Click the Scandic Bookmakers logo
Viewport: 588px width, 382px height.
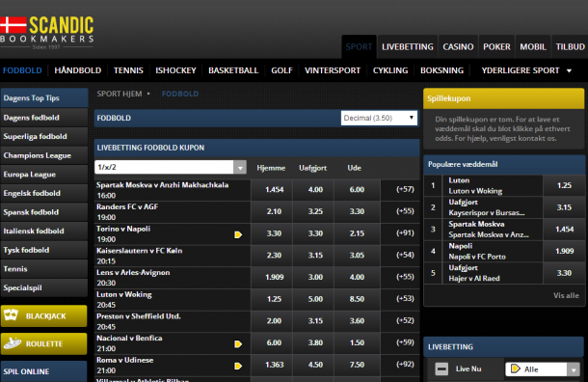tap(47, 33)
